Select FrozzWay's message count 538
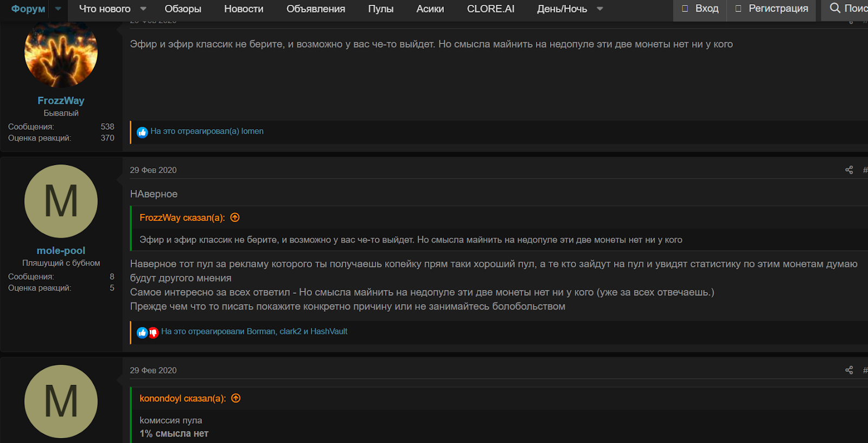The height and width of the screenshot is (443, 868). coord(107,126)
